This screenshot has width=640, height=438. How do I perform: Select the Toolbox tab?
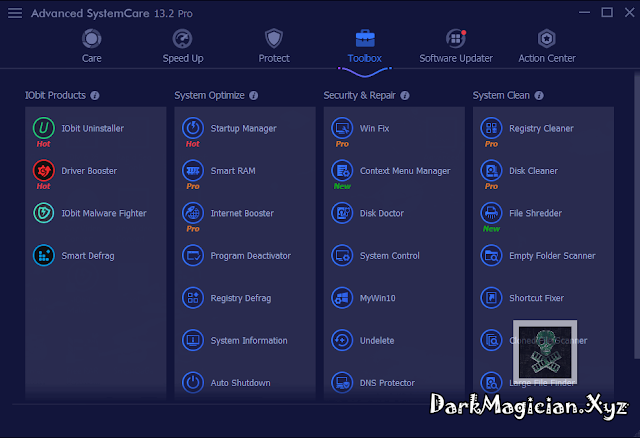click(364, 46)
